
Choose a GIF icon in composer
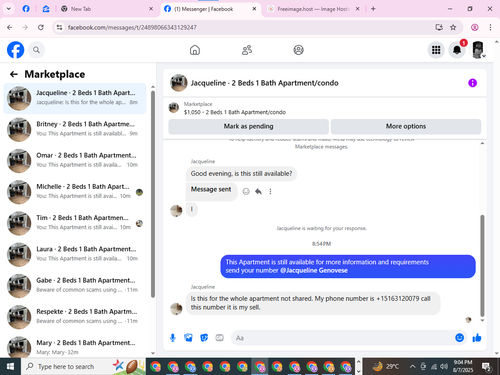(219, 338)
